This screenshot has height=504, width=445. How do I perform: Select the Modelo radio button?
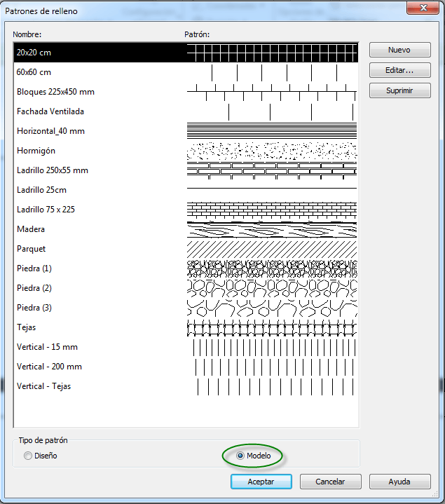[x=240, y=456]
